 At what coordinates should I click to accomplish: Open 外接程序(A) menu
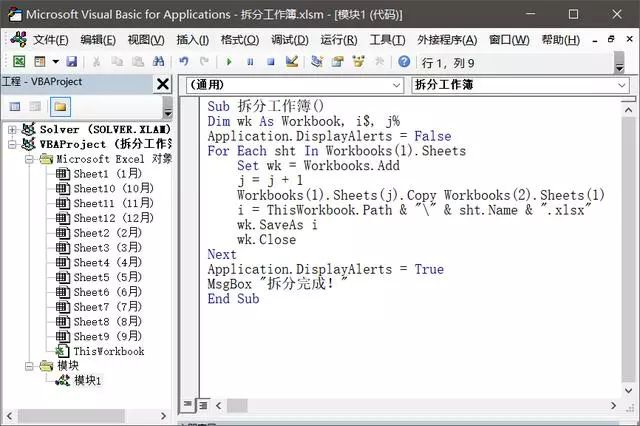[x=447, y=40]
